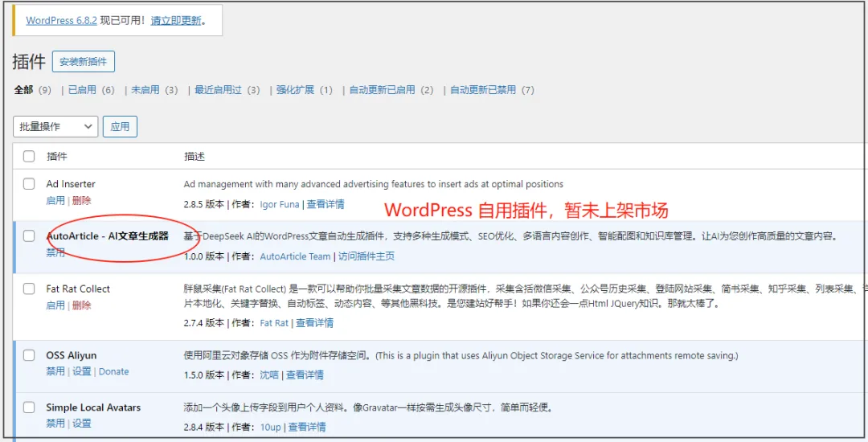Select the 自动更新已禁用 (7) filter tab

tap(492, 90)
